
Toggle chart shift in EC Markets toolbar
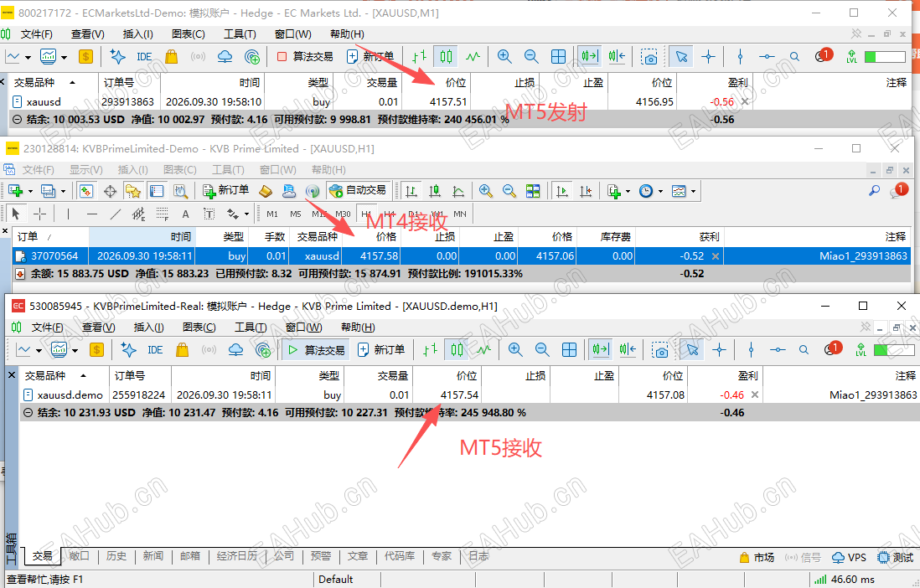point(616,56)
